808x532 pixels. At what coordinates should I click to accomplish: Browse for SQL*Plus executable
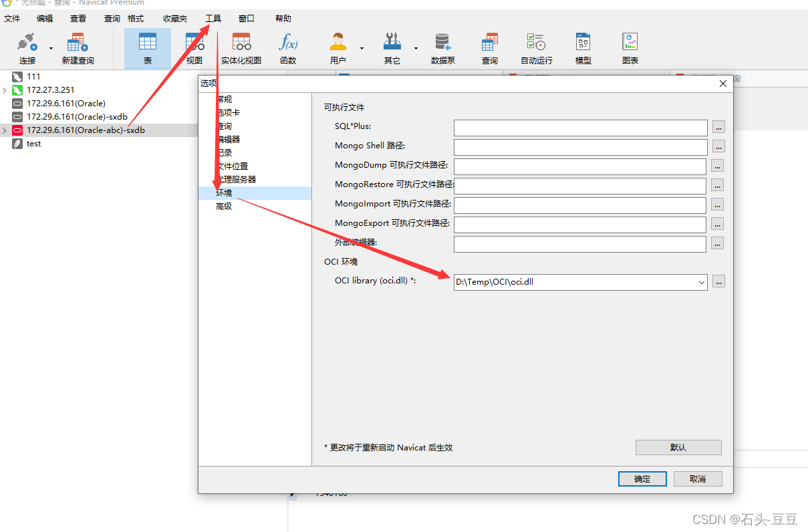(x=718, y=127)
